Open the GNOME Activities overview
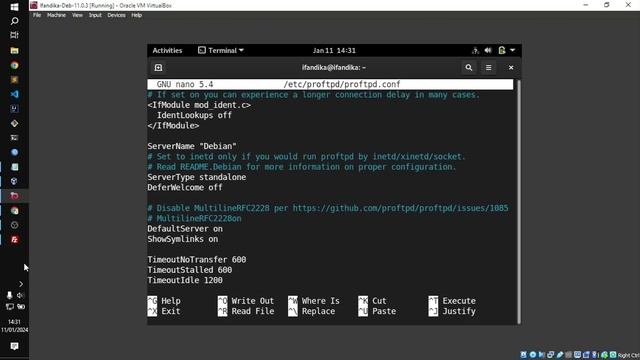This screenshot has width=640, height=360. [167, 51]
